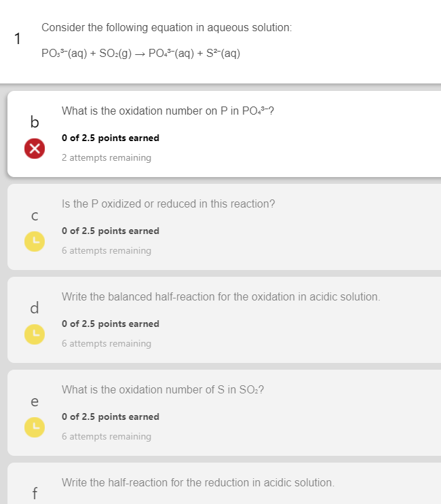This screenshot has width=441, height=504.
Task: Click the yellow pending clock icon on part c
Action: (35, 241)
